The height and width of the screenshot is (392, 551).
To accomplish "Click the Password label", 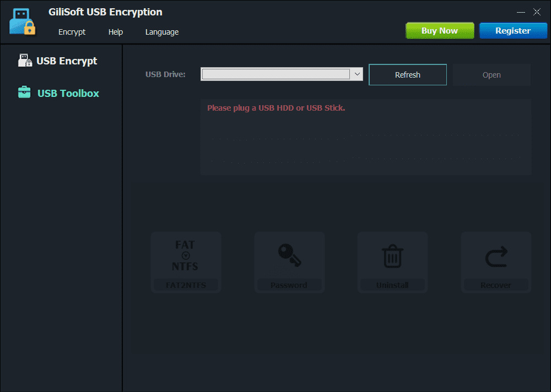I will pyautogui.click(x=289, y=285).
